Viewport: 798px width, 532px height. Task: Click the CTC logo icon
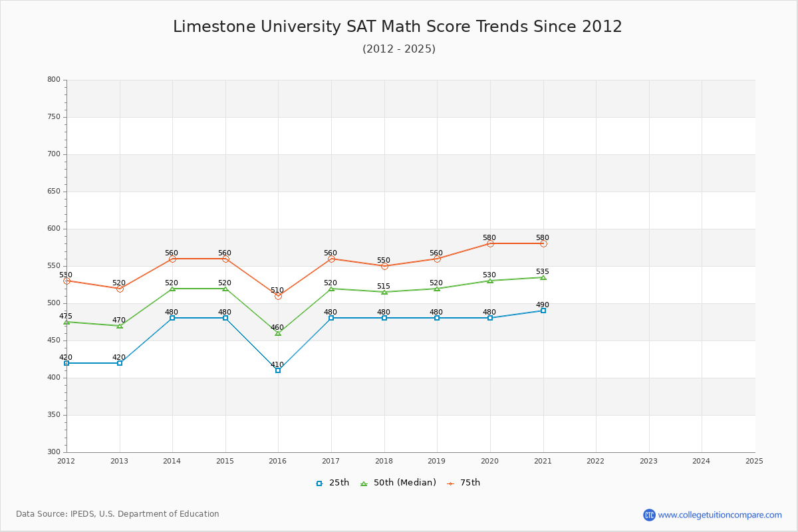pyautogui.click(x=649, y=515)
